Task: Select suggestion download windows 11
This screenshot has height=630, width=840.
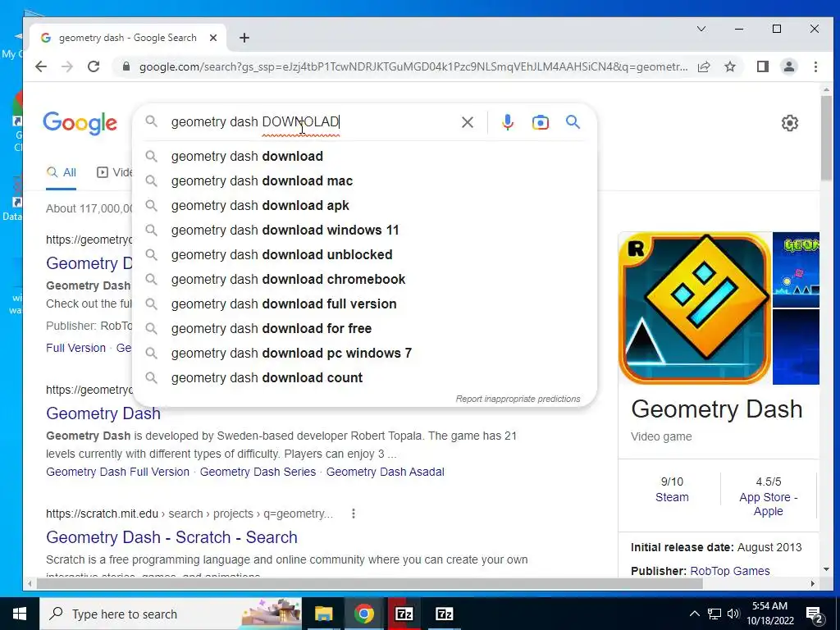Action: point(364,231)
